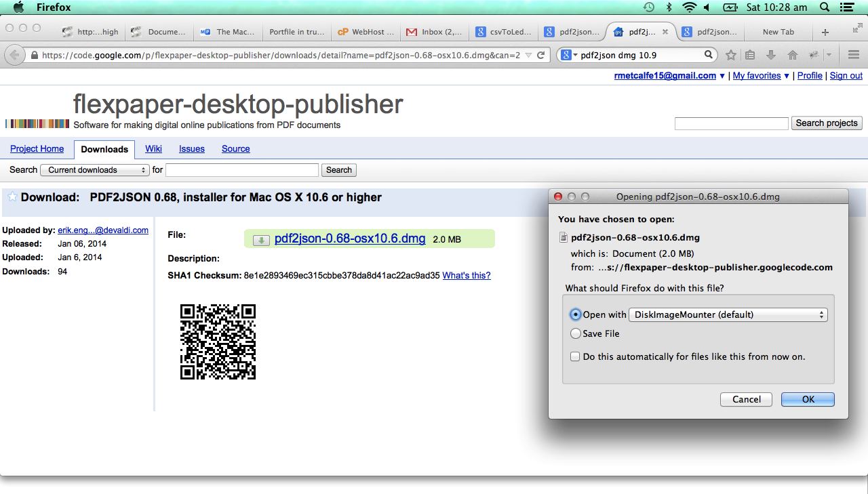Click the erik.eng...@devaldi.com uploader link
The image size is (868, 494).
[103, 230]
